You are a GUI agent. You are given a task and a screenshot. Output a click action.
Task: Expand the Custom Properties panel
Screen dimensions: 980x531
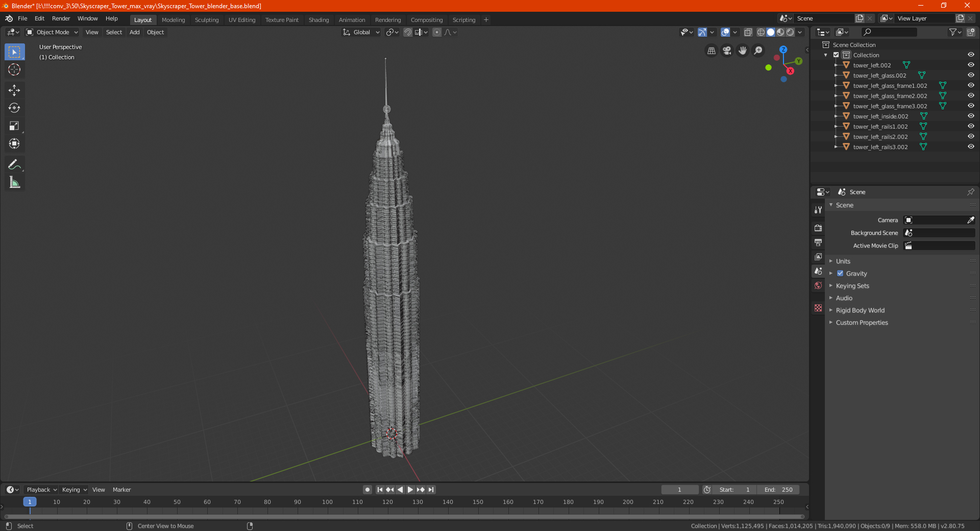[862, 323]
